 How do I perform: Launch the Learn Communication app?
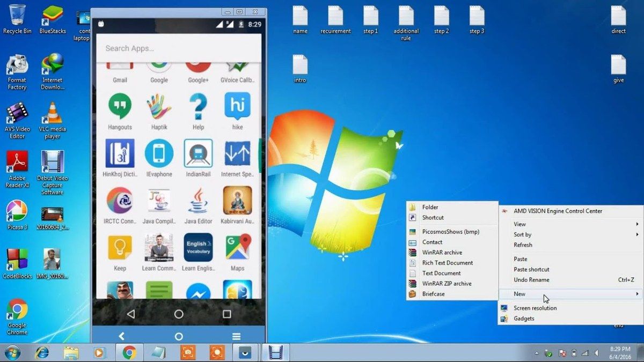coord(159,252)
